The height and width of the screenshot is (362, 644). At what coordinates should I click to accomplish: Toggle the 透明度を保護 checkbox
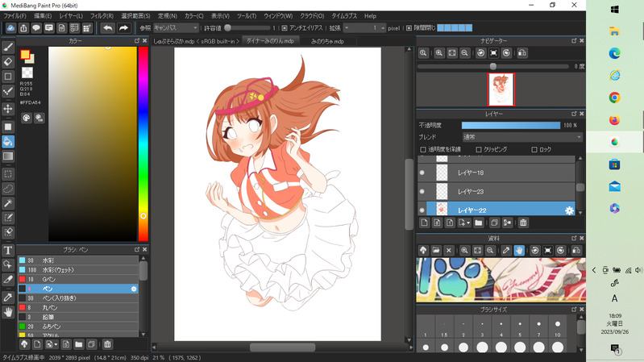pos(424,149)
